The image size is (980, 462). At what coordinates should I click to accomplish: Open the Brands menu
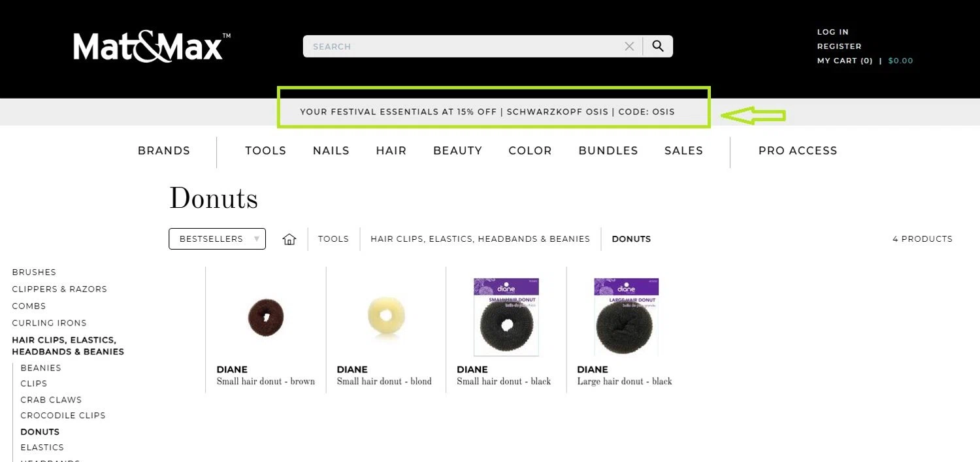pyautogui.click(x=164, y=151)
